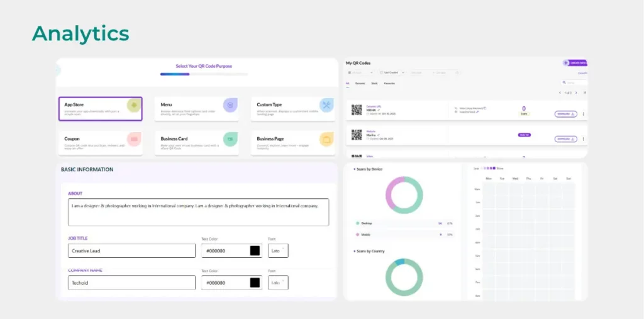Select the Business Page purpose card
Viewport: 644px width, 319px height.
(x=292, y=143)
